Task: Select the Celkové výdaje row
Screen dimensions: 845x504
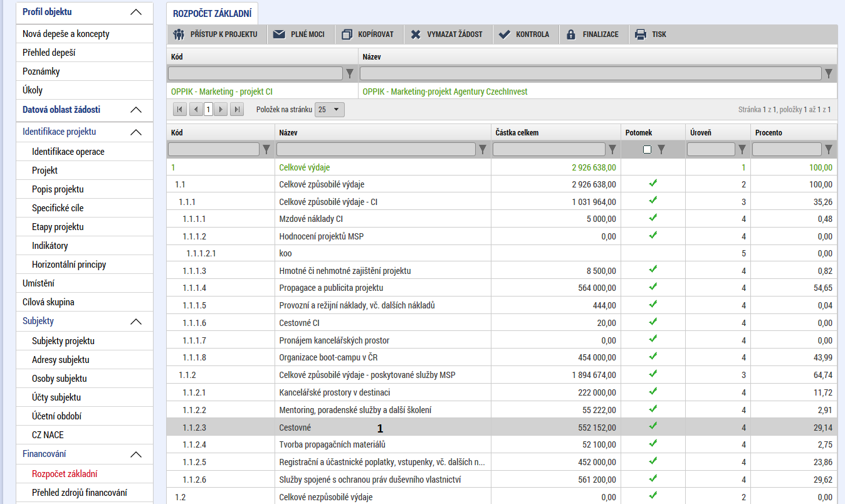Action: (501, 167)
